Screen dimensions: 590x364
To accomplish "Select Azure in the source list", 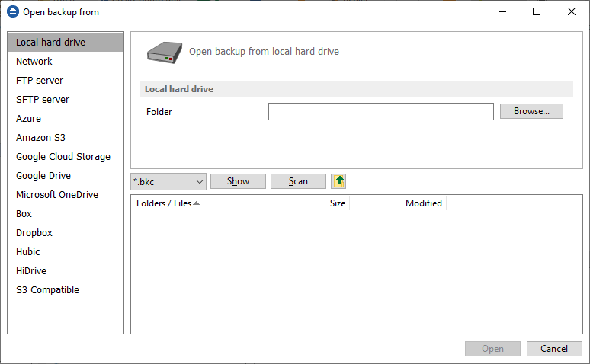I will click(66, 119).
